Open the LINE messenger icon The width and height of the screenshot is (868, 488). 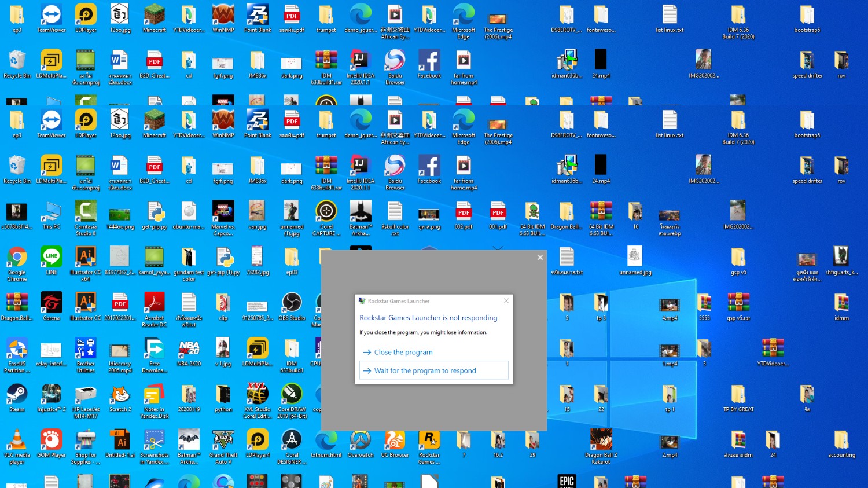[x=52, y=262]
